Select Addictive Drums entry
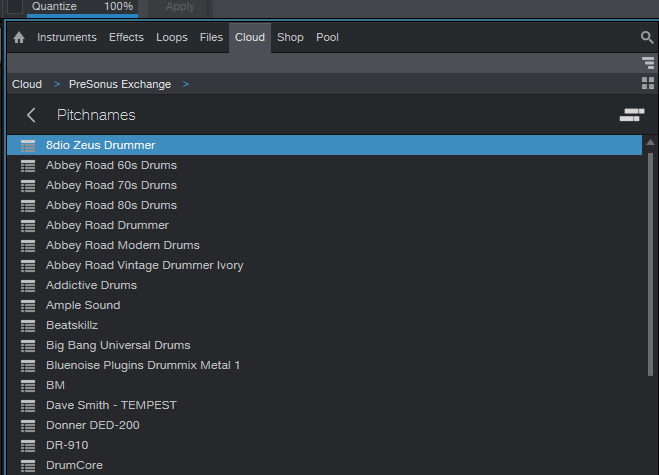659x475 pixels. tap(324, 285)
